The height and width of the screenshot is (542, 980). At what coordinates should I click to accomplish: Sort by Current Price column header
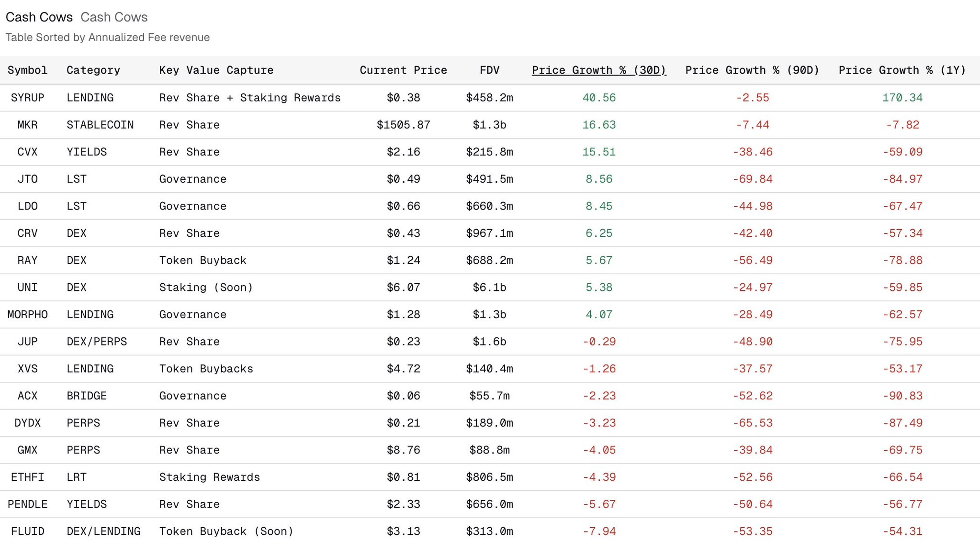click(403, 70)
